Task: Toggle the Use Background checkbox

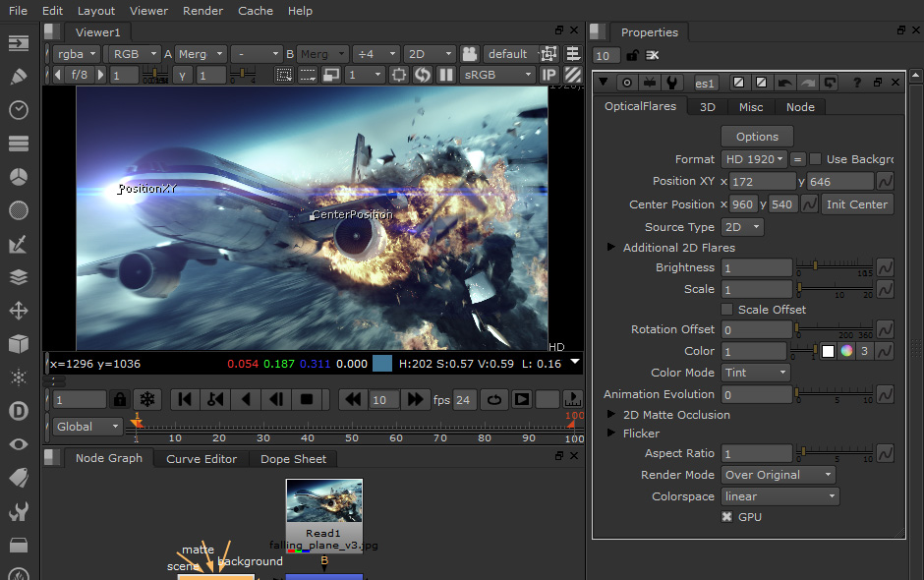Action: (816, 159)
